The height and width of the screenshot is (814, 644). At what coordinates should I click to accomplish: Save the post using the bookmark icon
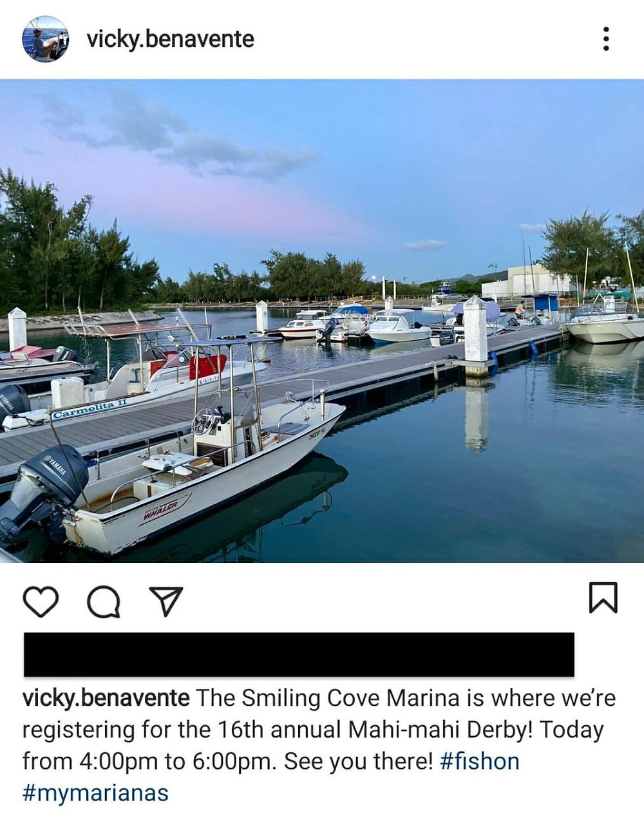click(x=603, y=597)
